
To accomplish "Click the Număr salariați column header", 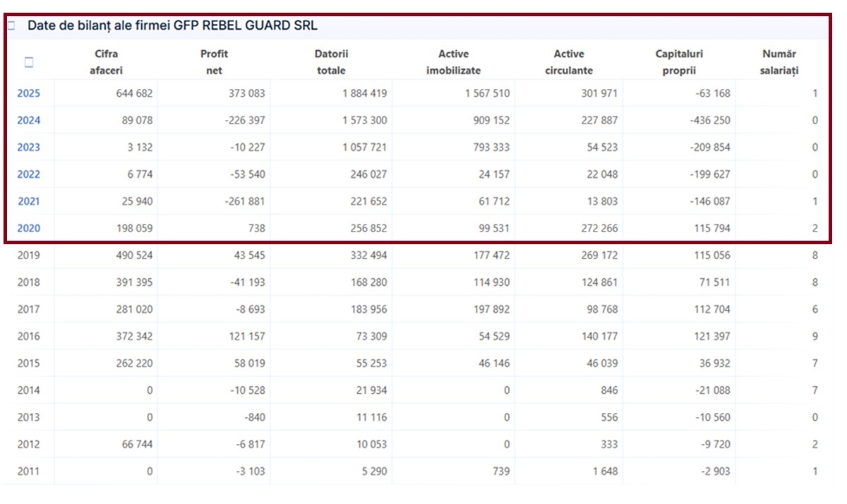I will point(779,62).
